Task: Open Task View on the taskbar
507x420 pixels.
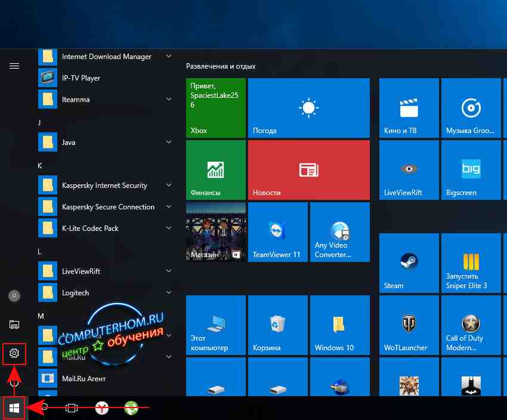Action: coord(72,408)
